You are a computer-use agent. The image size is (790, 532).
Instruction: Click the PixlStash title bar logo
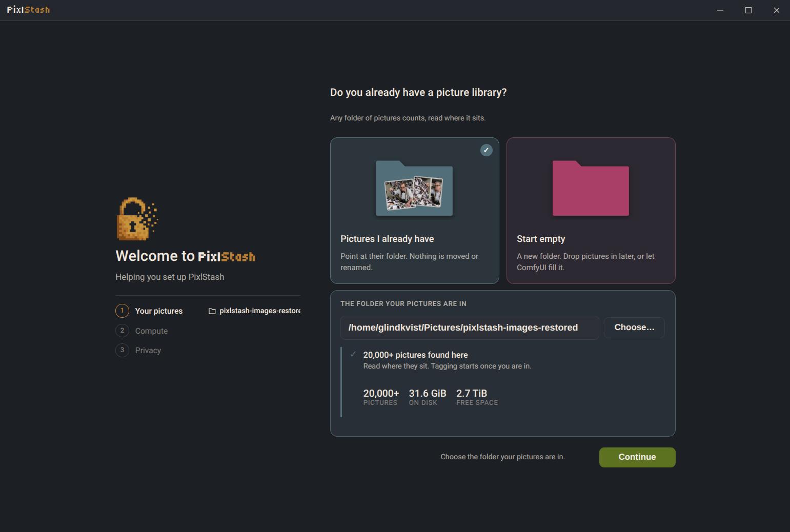[x=28, y=10]
